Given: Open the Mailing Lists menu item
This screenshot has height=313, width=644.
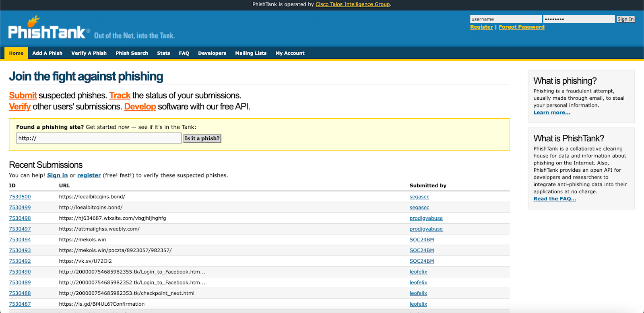Looking at the screenshot, I should coord(251,53).
